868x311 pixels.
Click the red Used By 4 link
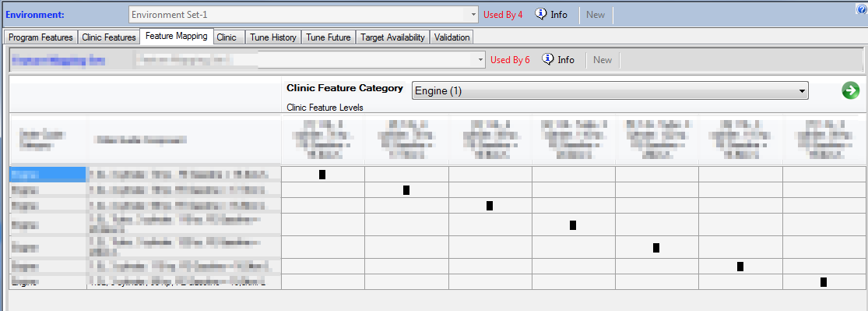503,14
